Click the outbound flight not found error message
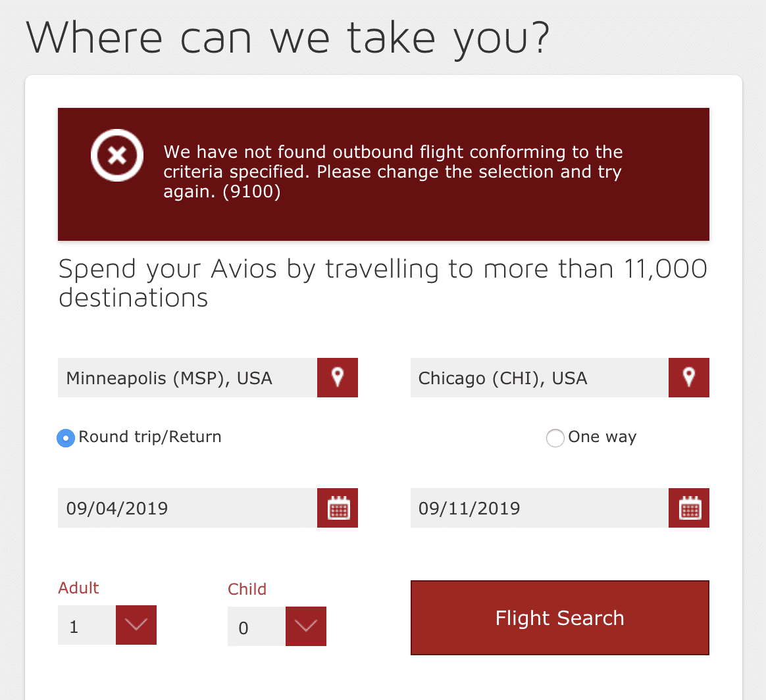The image size is (766, 700). point(393,172)
